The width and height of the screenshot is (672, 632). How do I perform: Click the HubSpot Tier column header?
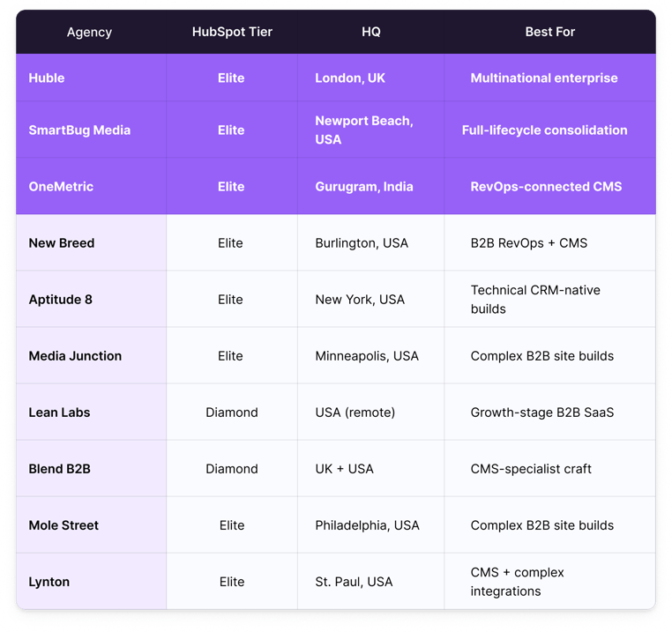click(x=232, y=32)
